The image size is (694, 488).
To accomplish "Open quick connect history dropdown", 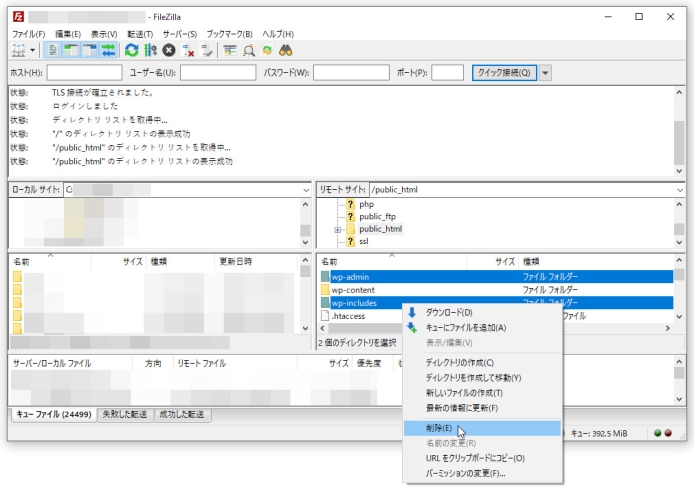I will click(x=545, y=73).
